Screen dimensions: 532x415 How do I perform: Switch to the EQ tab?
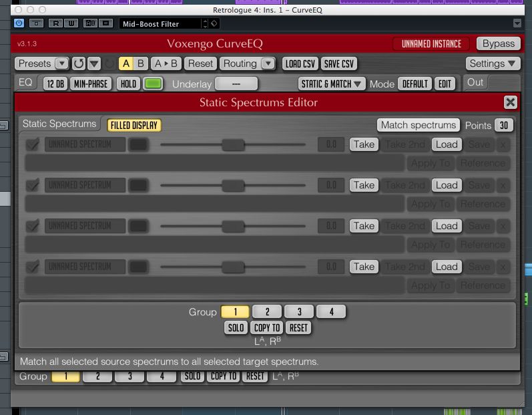click(x=25, y=82)
